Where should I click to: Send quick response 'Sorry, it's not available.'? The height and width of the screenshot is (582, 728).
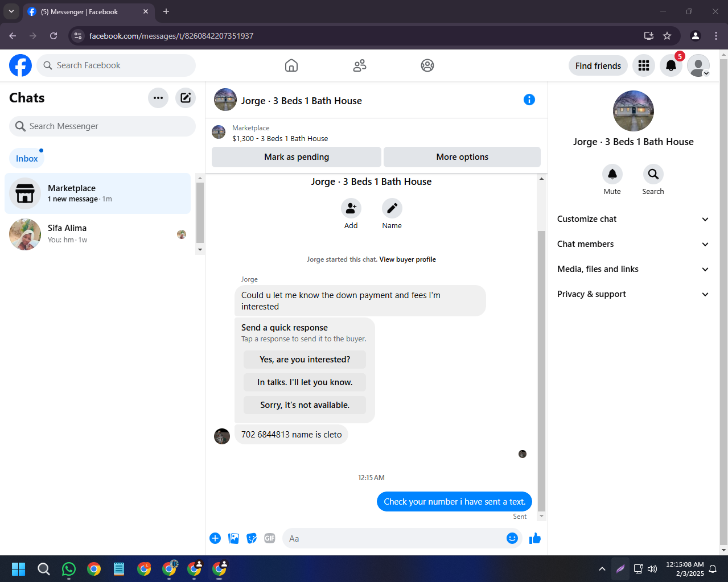tap(305, 405)
